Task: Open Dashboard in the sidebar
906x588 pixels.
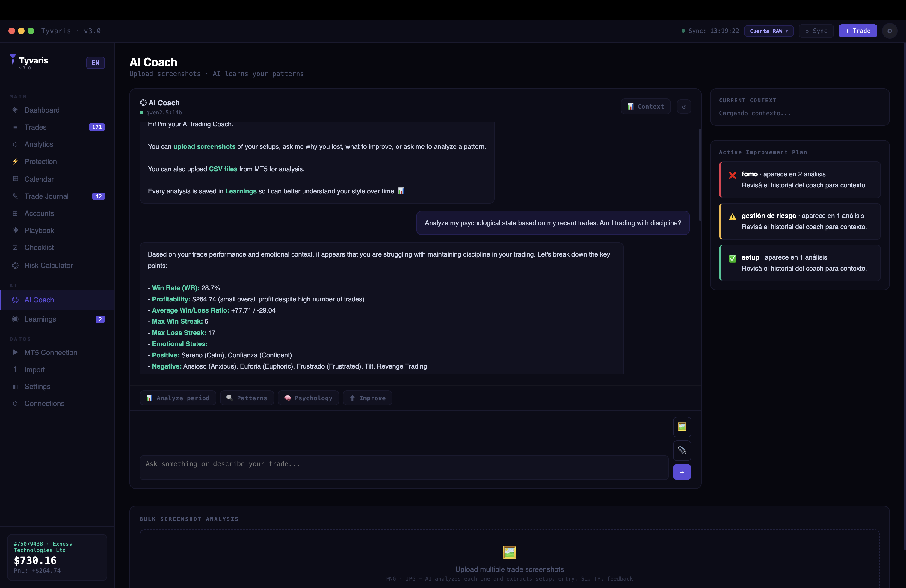Action: [x=57, y=110]
